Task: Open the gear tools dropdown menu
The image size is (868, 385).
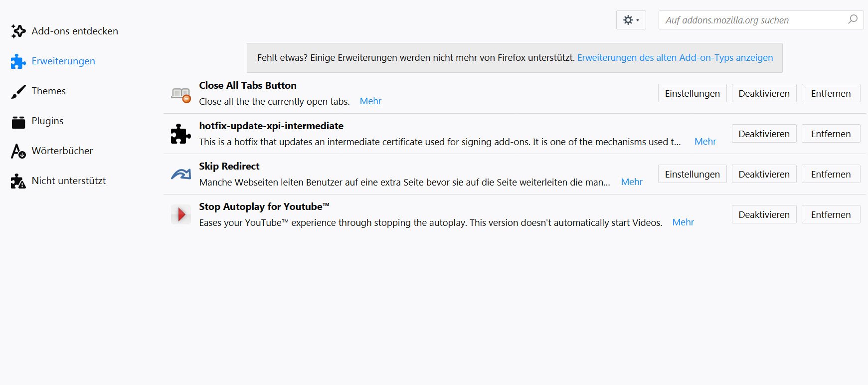Action: pos(631,20)
